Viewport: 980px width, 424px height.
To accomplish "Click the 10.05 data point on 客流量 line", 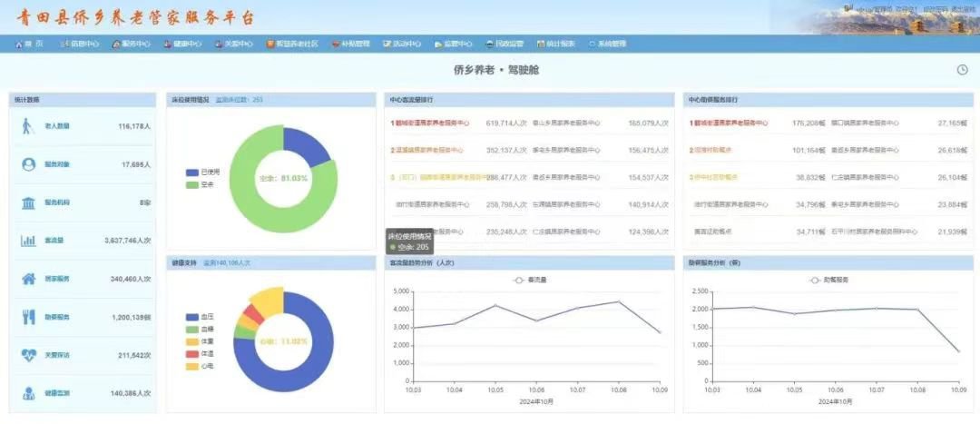I will (x=495, y=305).
